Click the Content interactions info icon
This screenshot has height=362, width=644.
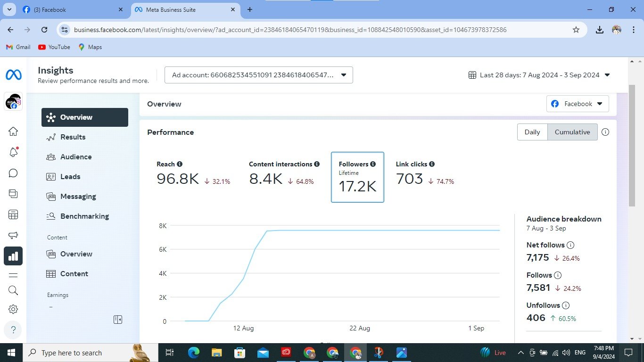click(317, 164)
